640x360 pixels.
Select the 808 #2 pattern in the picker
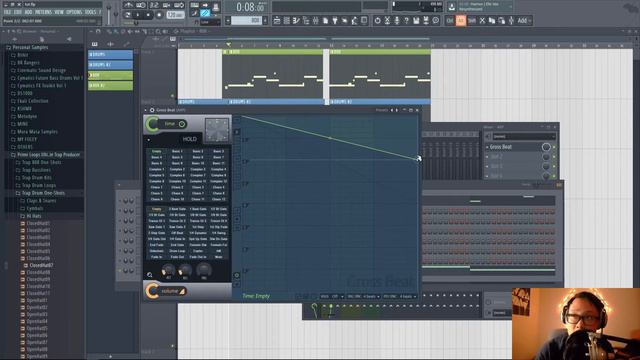click(111, 86)
